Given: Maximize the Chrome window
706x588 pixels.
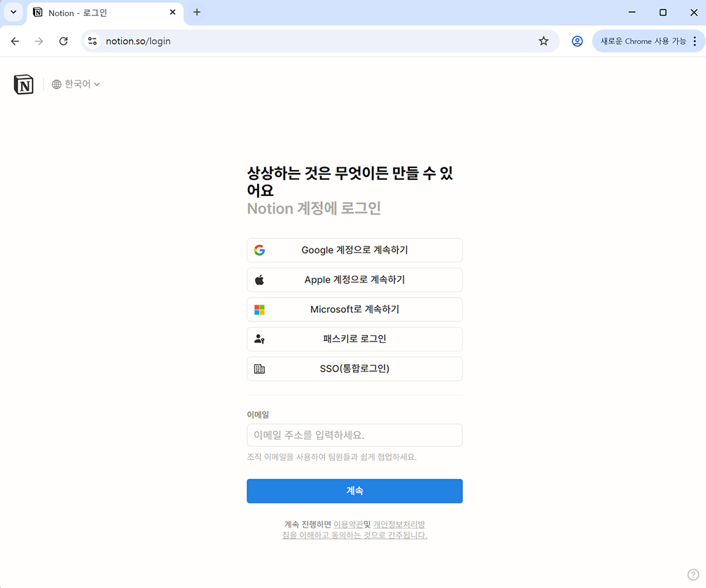Looking at the screenshot, I should [663, 12].
